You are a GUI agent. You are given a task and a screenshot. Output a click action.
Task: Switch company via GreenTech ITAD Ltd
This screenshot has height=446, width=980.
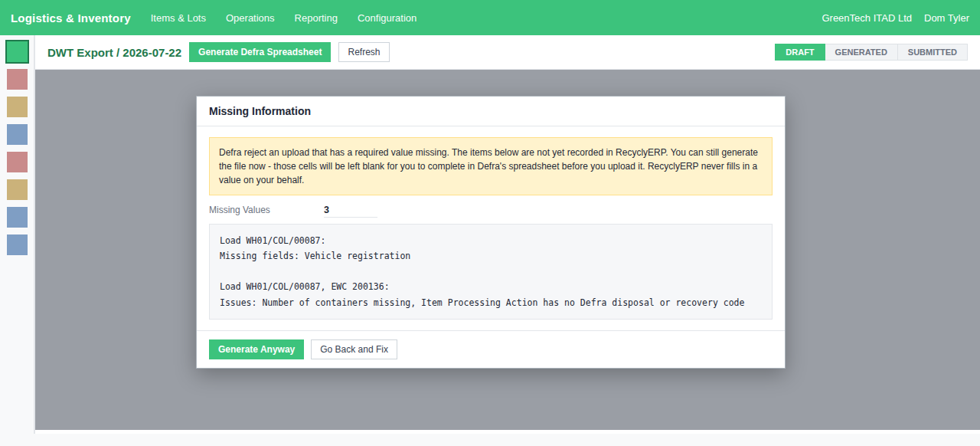point(867,18)
